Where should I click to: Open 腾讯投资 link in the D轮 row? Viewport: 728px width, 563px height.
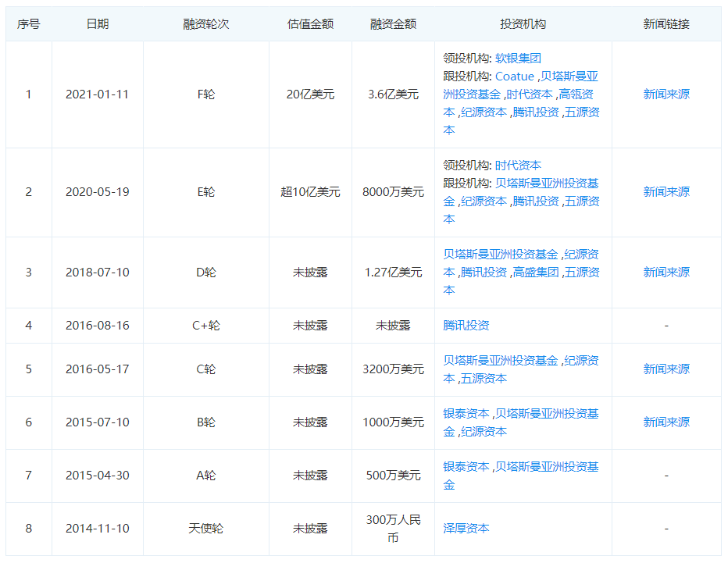(484, 273)
